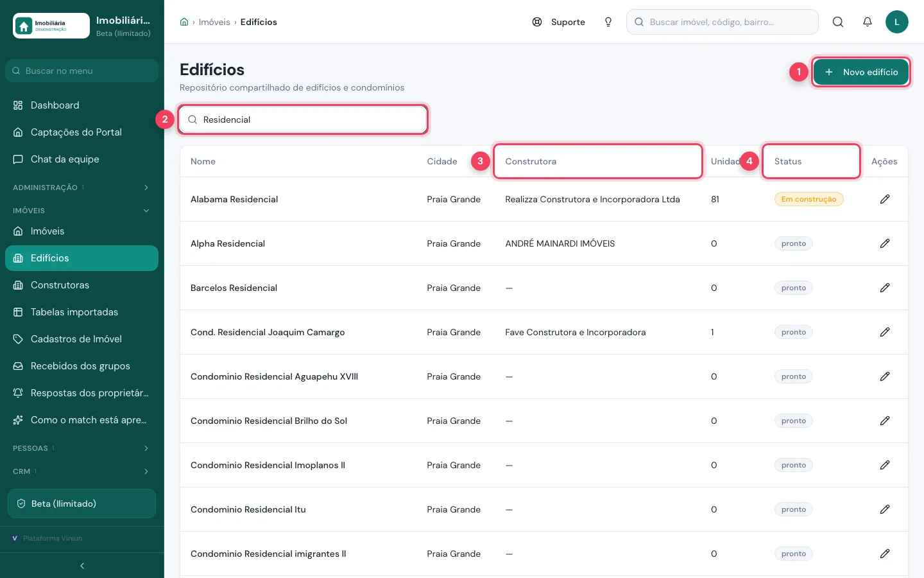This screenshot has width=924, height=578.
Task: Open edit for Barcelos Residencial
Action: pyautogui.click(x=885, y=288)
